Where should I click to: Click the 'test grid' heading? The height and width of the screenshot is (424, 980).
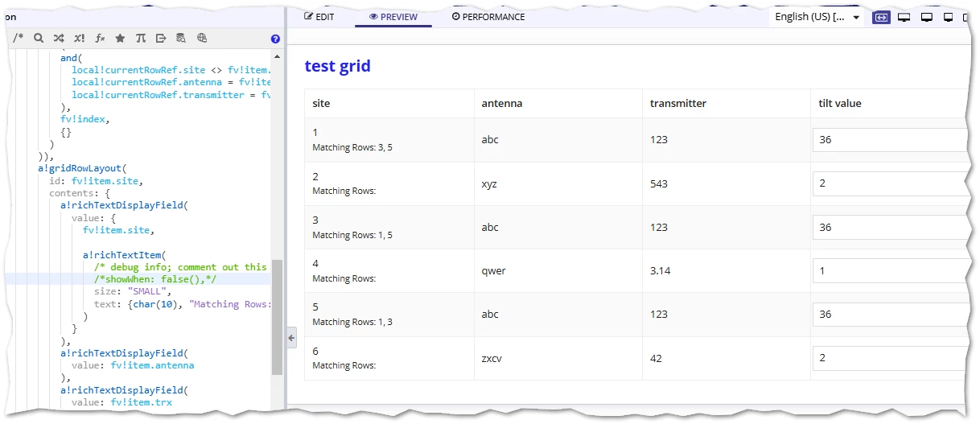(337, 66)
